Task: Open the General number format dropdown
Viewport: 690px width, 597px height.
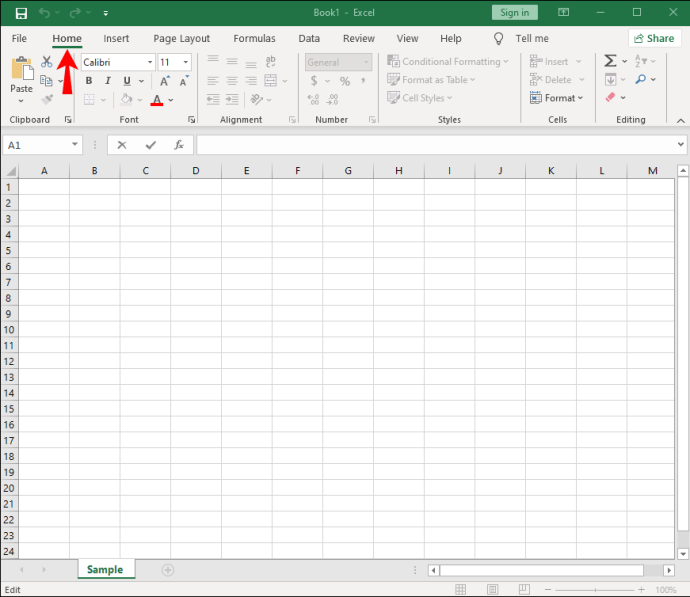Action: tap(366, 62)
